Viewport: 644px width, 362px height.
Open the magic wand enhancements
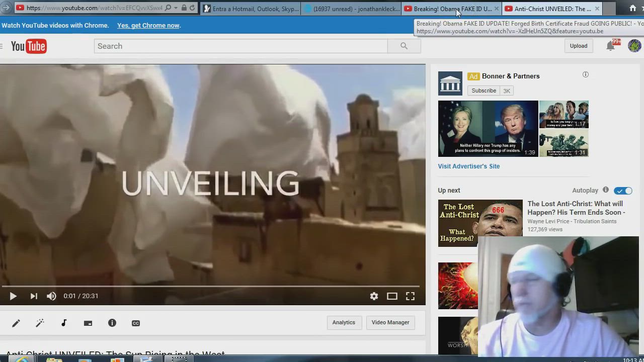point(40,323)
